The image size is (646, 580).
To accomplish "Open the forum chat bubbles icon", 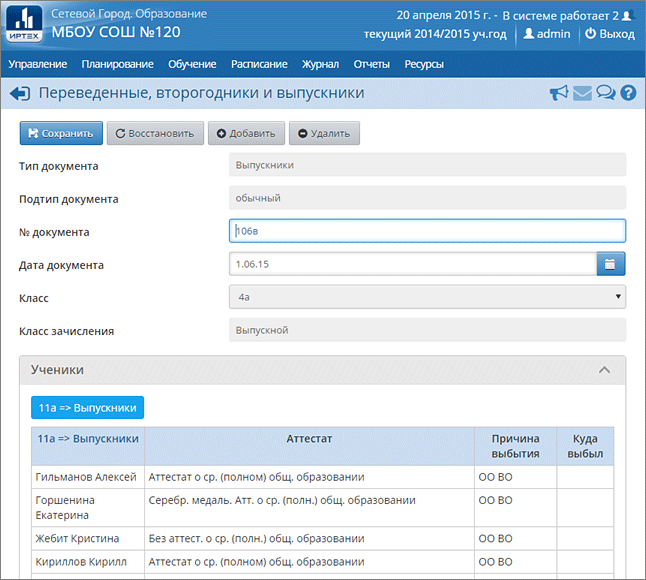I will pos(605,93).
